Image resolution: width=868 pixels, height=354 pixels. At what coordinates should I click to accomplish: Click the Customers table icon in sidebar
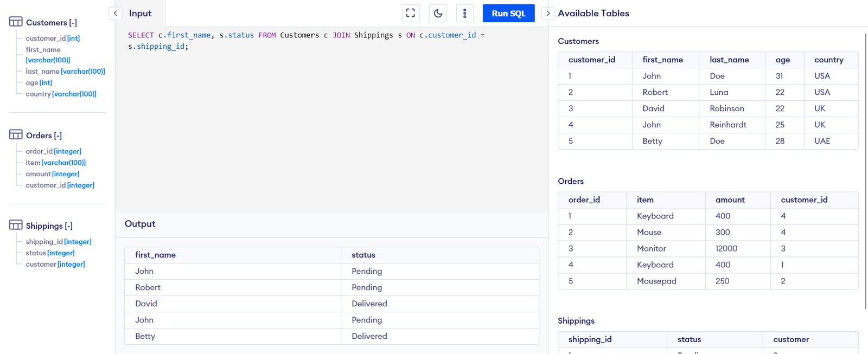tap(16, 22)
